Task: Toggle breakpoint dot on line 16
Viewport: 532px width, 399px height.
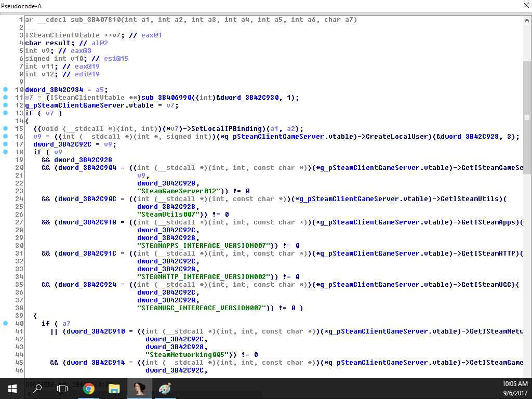Action: (x=5, y=137)
